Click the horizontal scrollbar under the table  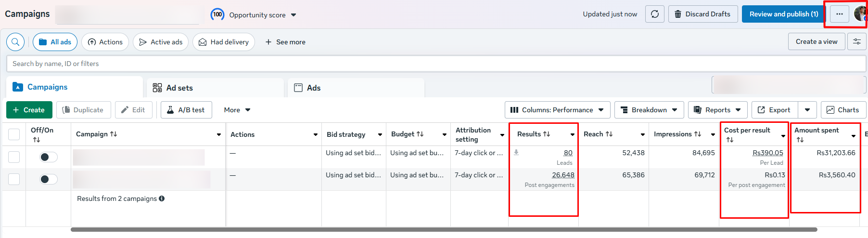tap(443, 229)
